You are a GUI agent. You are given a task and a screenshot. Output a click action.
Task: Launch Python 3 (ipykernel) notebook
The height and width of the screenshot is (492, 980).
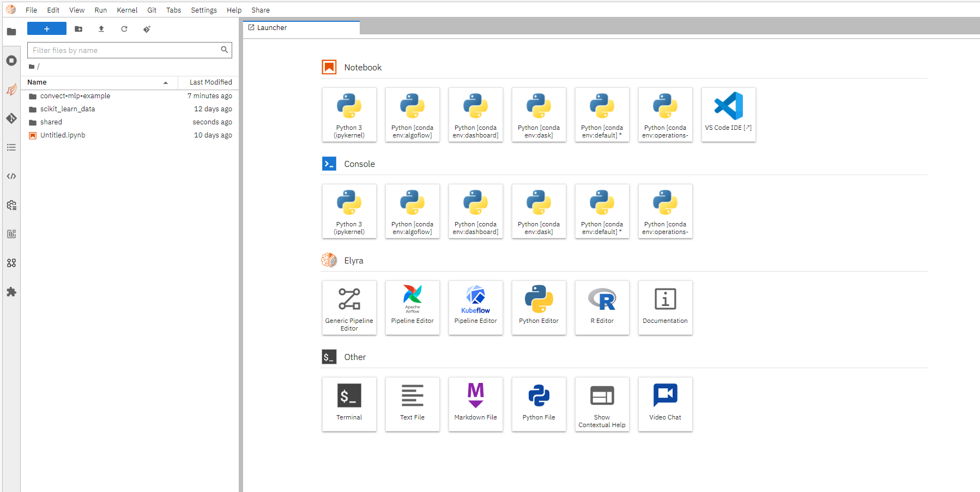click(x=349, y=115)
